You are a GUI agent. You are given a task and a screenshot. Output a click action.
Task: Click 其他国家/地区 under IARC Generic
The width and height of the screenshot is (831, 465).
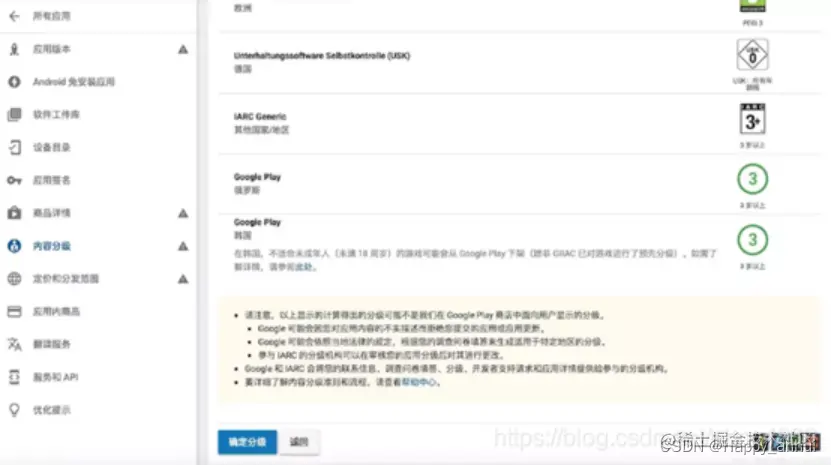[x=261, y=130]
